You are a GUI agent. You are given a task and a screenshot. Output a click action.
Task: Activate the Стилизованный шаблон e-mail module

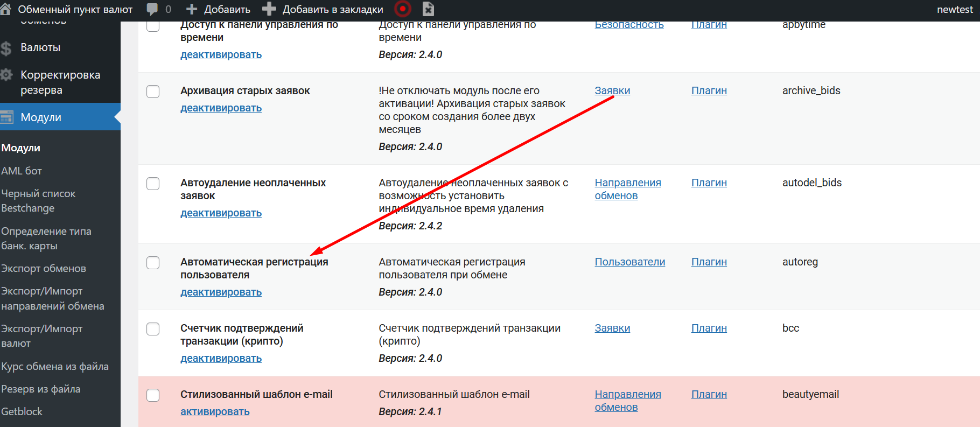pos(215,412)
